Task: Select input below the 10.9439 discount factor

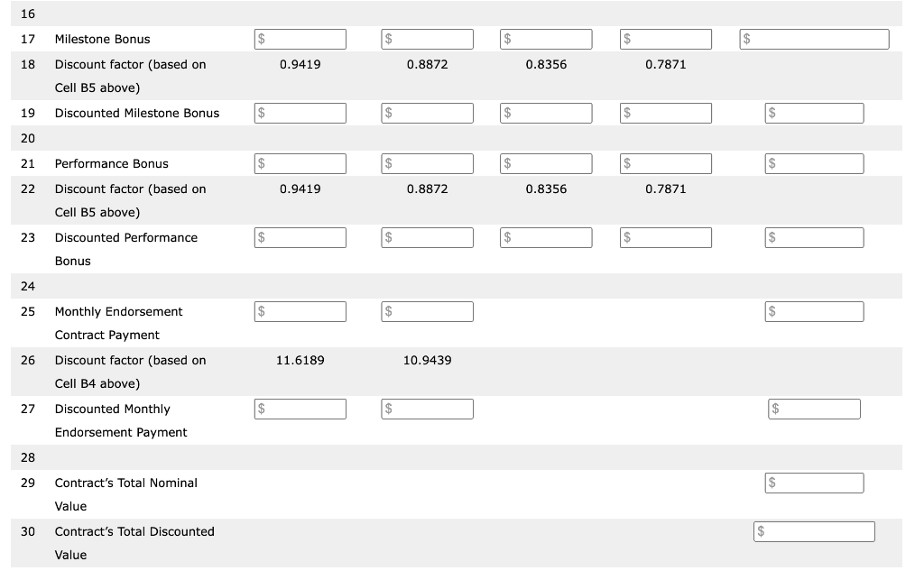Action: (x=427, y=410)
